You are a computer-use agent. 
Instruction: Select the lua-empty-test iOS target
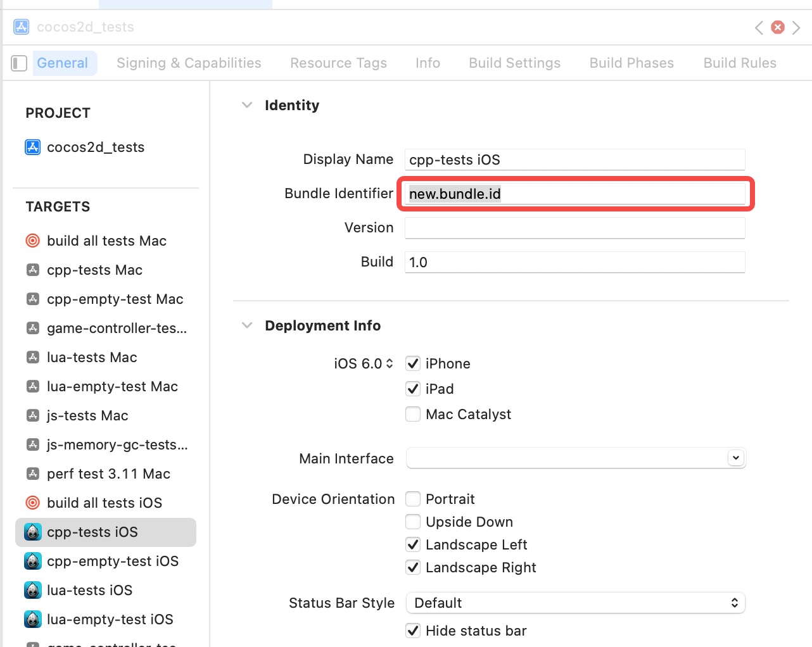(x=106, y=619)
